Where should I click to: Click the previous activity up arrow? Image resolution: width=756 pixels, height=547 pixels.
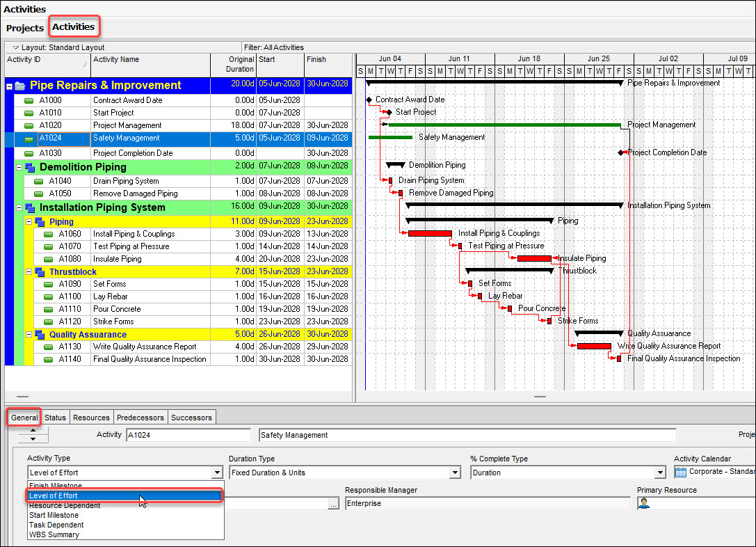(33, 430)
